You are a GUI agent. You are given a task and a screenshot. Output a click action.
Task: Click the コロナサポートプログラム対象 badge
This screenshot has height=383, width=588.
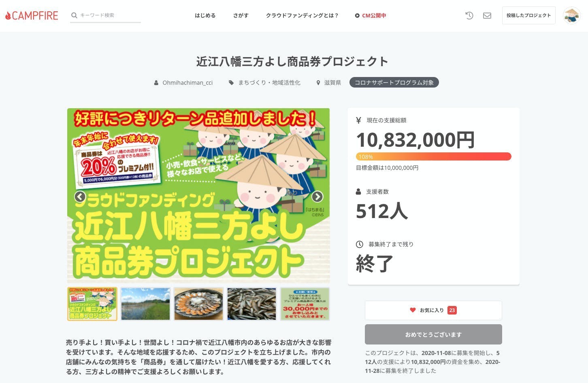click(x=394, y=83)
